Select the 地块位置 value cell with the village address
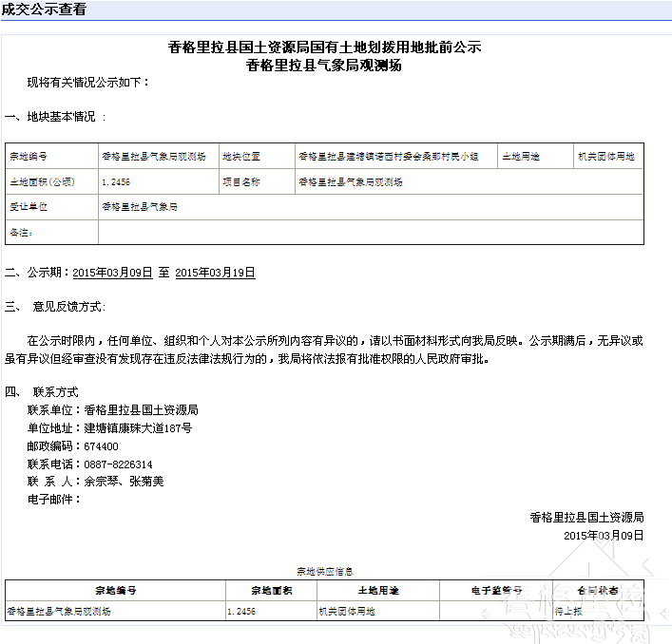Viewport: 672px width, 644px height. (x=388, y=157)
